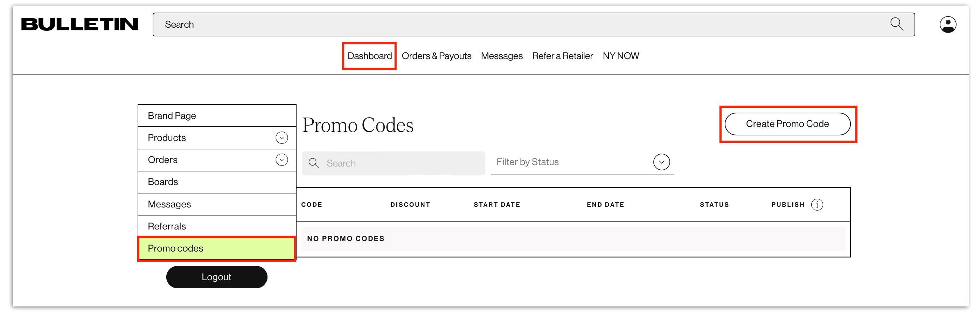Open the Dashboard tab
This screenshot has width=980, height=318.
pos(369,56)
